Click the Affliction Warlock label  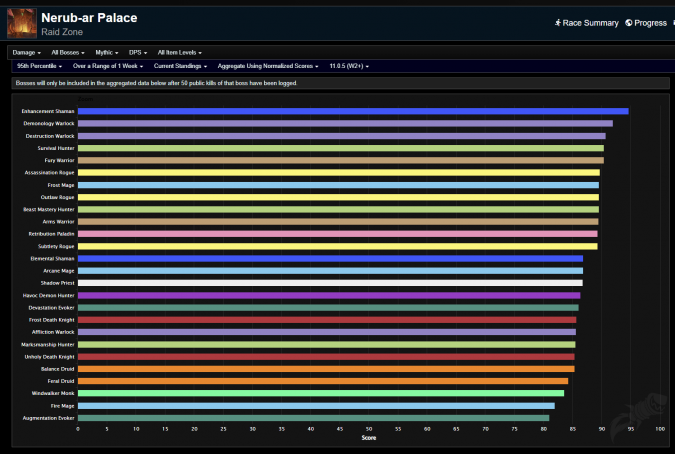click(53, 332)
